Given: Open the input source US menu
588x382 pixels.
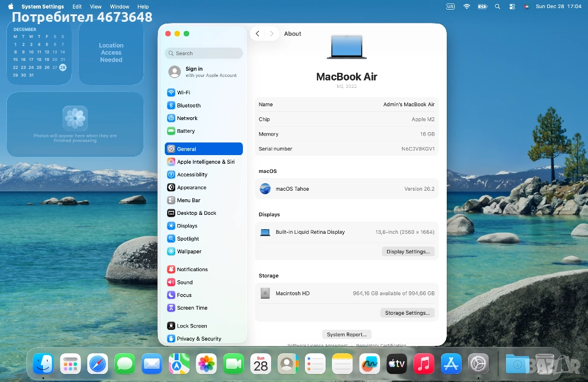Looking at the screenshot, I should 450,6.
